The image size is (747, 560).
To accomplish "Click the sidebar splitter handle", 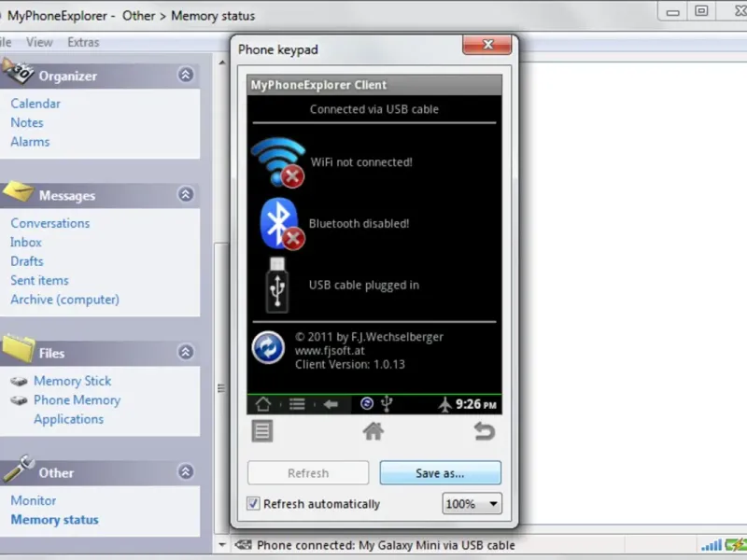I will pyautogui.click(x=221, y=388).
